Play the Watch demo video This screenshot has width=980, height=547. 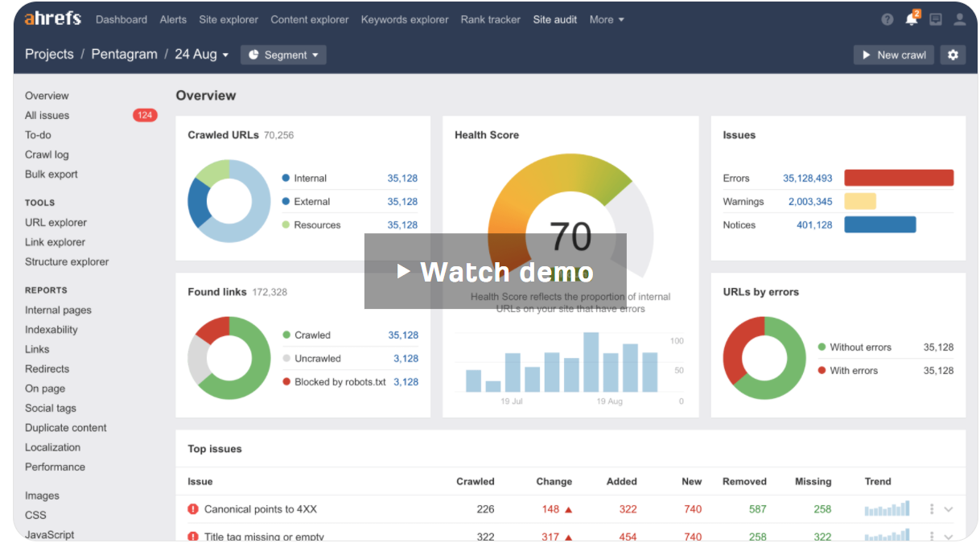(495, 271)
